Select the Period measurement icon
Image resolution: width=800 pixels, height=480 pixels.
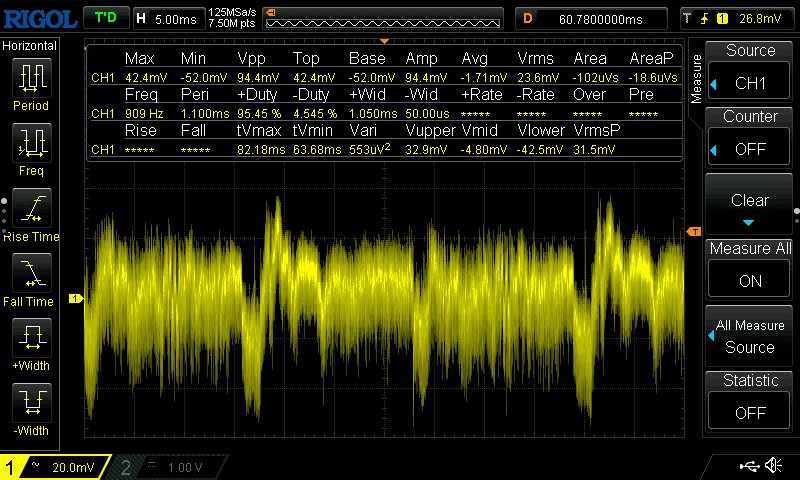pos(32,79)
